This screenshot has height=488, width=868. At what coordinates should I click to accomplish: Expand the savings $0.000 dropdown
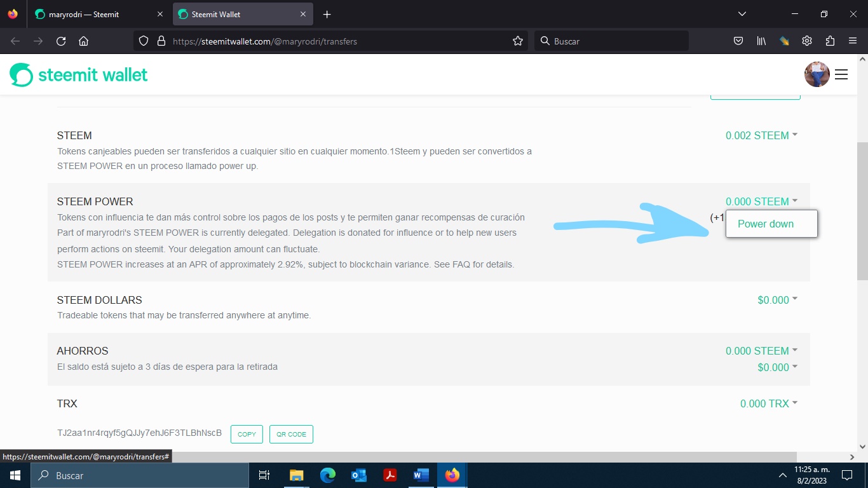click(x=777, y=367)
